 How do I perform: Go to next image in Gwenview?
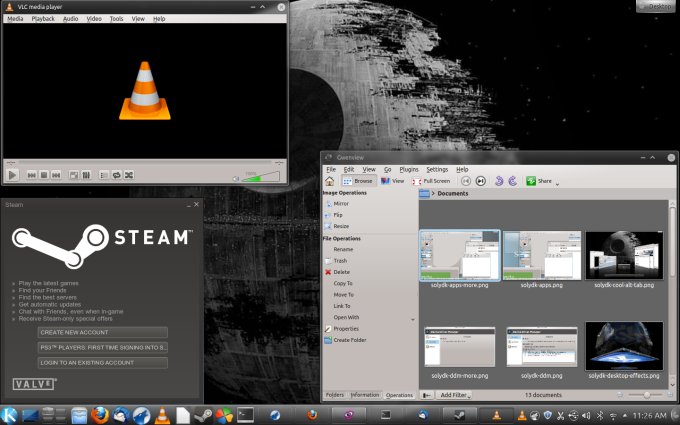pyautogui.click(x=481, y=181)
